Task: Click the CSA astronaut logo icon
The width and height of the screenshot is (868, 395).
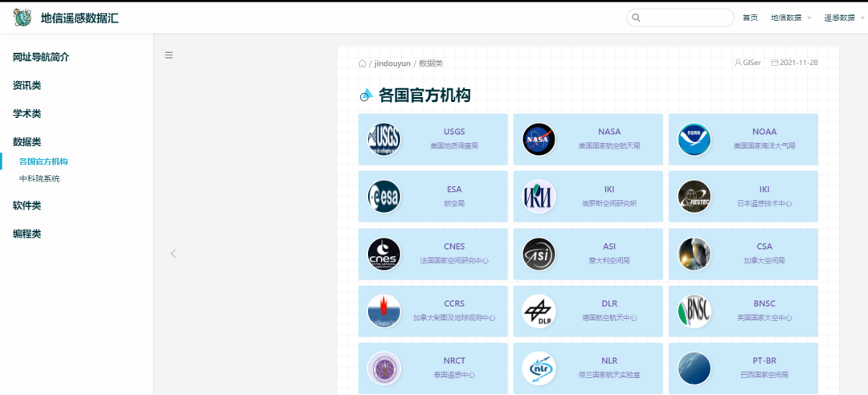Action: tap(694, 254)
